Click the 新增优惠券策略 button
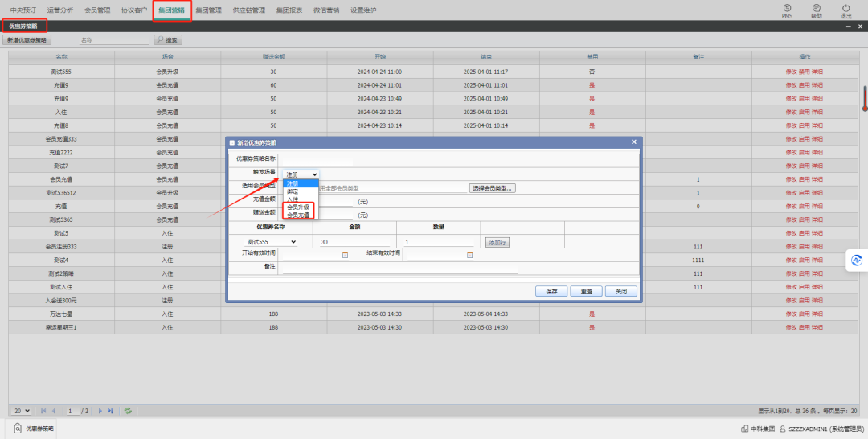The height and width of the screenshot is (439, 868). point(27,40)
